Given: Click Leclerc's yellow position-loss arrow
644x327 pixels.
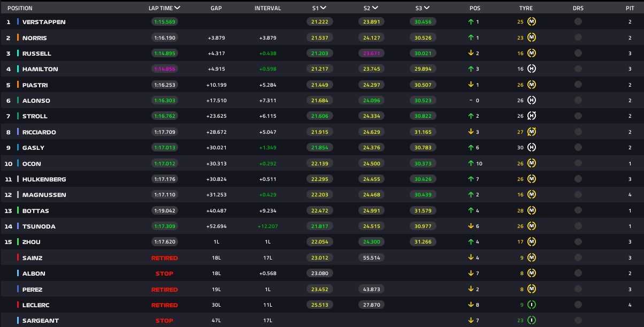Looking at the screenshot, I should pos(471,305).
